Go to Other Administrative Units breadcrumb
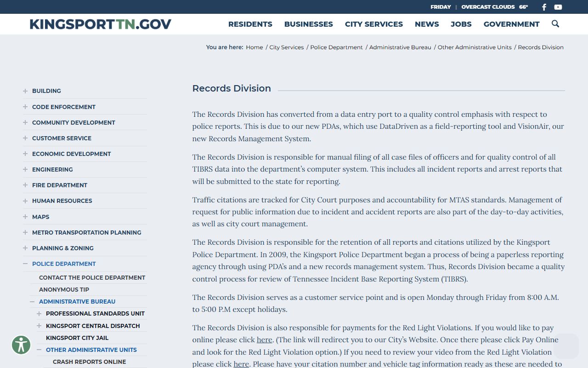588x368 pixels. click(475, 47)
